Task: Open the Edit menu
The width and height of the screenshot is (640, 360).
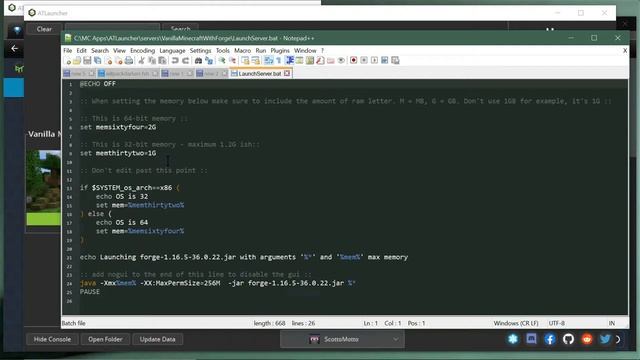Action: [82, 50]
